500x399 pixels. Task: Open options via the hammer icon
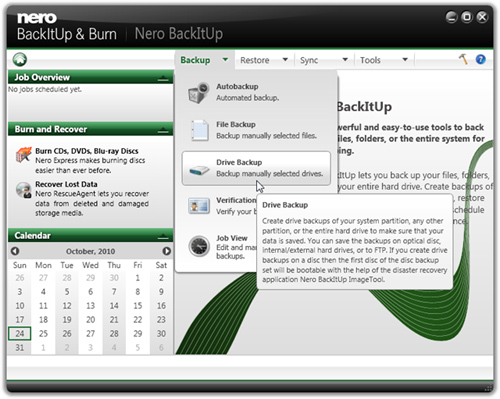tap(463, 59)
